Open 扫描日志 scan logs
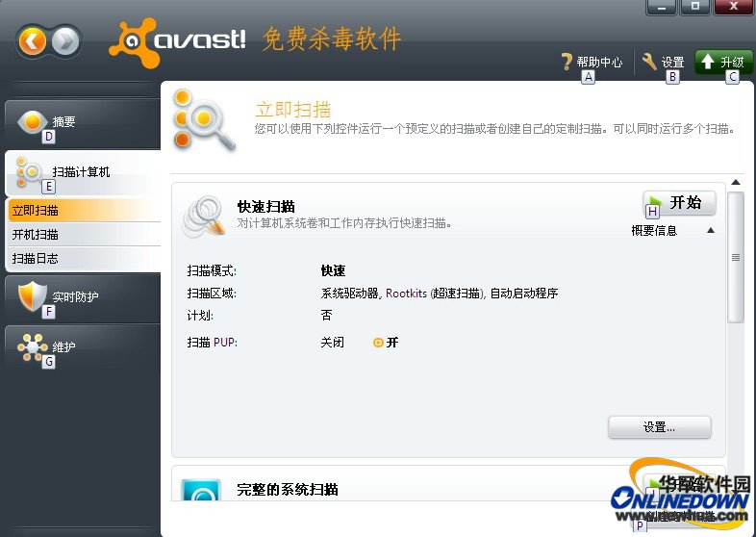The width and height of the screenshot is (756, 537). pos(85,259)
